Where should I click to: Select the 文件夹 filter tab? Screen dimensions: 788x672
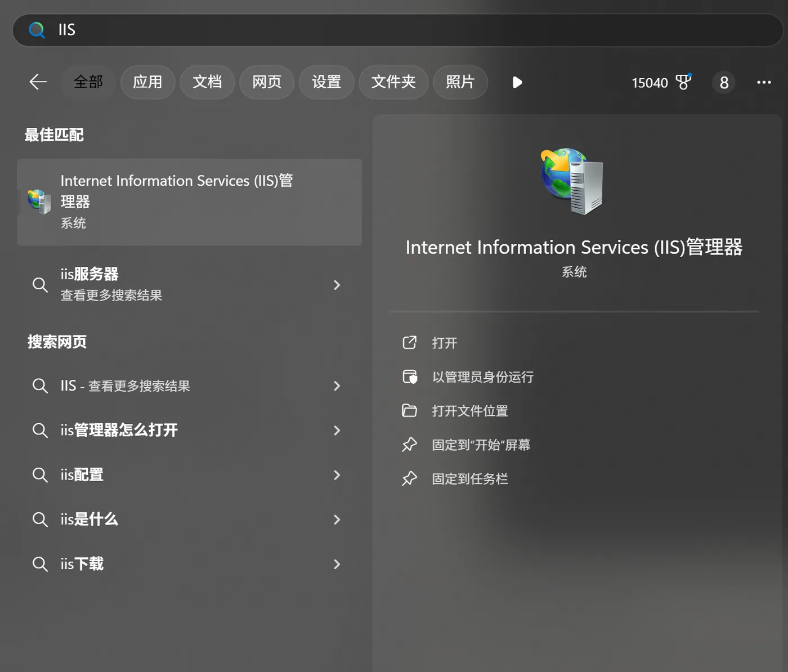(x=393, y=82)
